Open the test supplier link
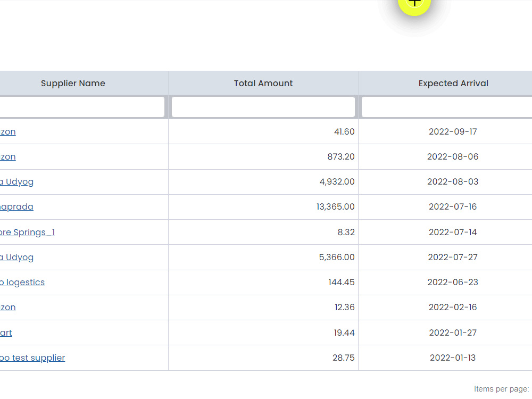This screenshot has width=532, height=399. (32, 358)
